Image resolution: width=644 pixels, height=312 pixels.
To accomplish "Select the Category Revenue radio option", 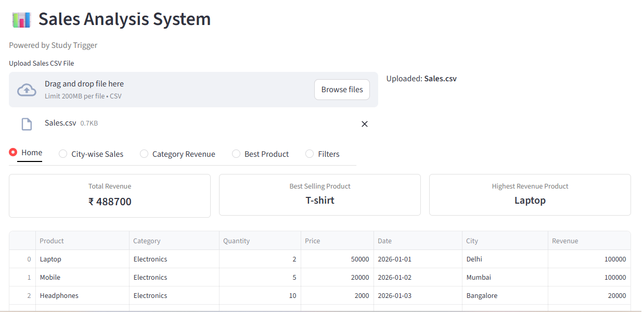I will tap(144, 154).
